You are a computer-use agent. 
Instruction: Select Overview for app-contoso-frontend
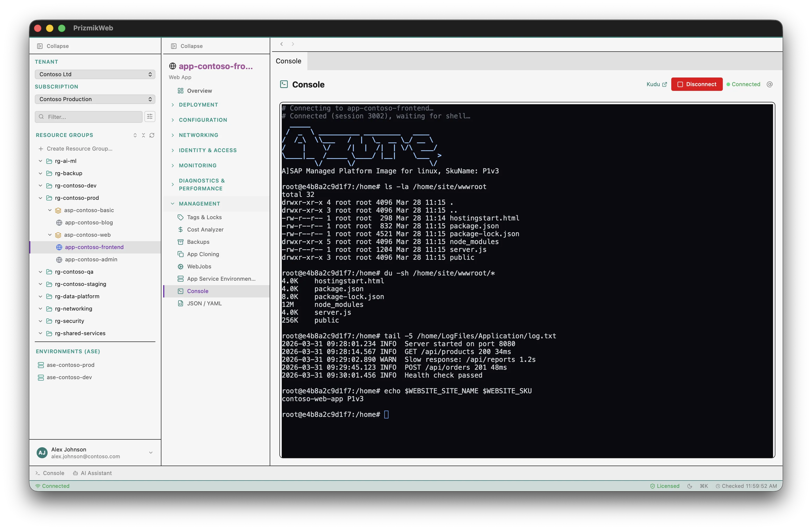[x=200, y=91]
